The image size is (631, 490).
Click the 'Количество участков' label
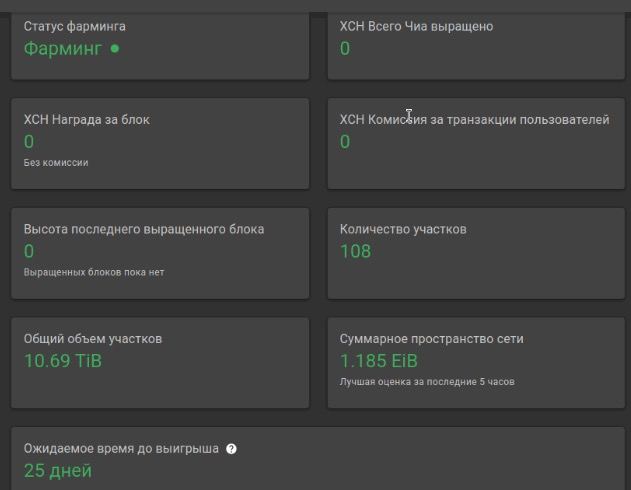tap(403, 229)
